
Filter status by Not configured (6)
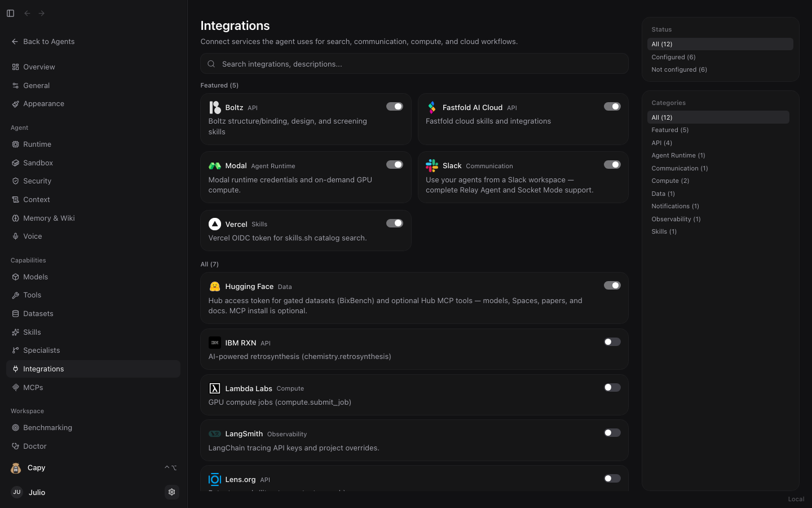(x=720, y=69)
